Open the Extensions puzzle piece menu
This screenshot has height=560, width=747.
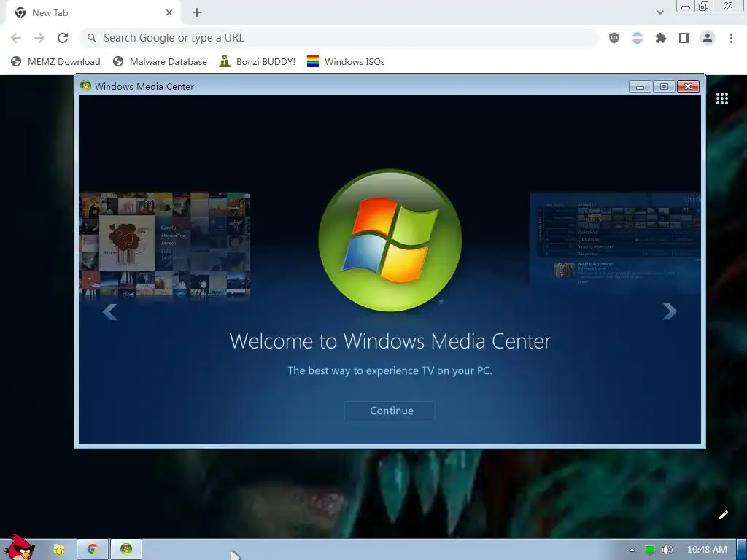click(x=661, y=38)
